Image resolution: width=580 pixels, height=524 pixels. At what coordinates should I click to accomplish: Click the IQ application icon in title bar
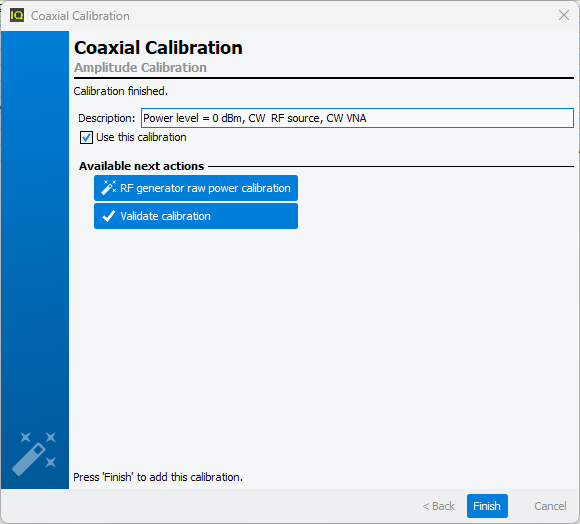[x=17, y=16]
